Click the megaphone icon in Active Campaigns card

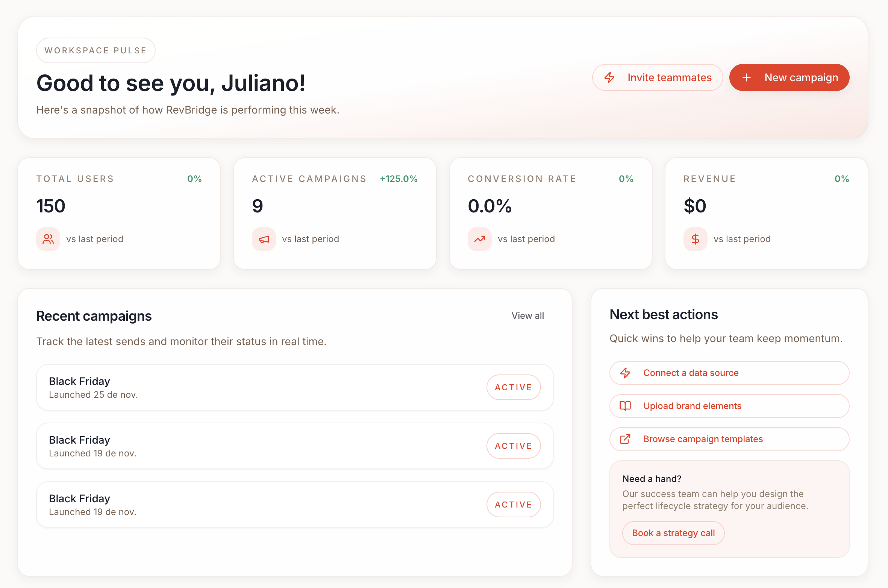pos(264,239)
